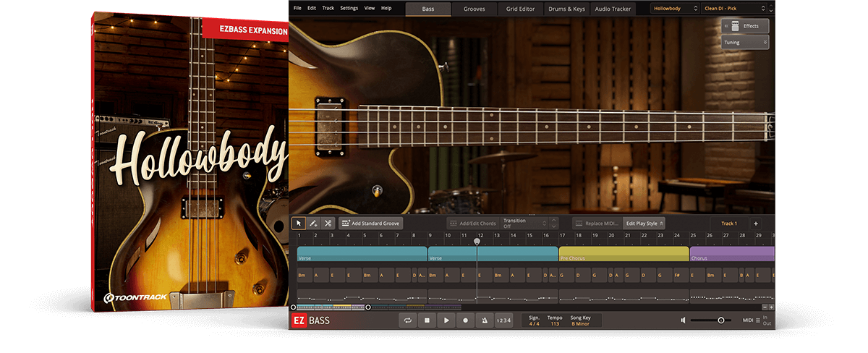Open the Settings menu
Image resolution: width=868 pixels, height=353 pixels.
point(349,8)
